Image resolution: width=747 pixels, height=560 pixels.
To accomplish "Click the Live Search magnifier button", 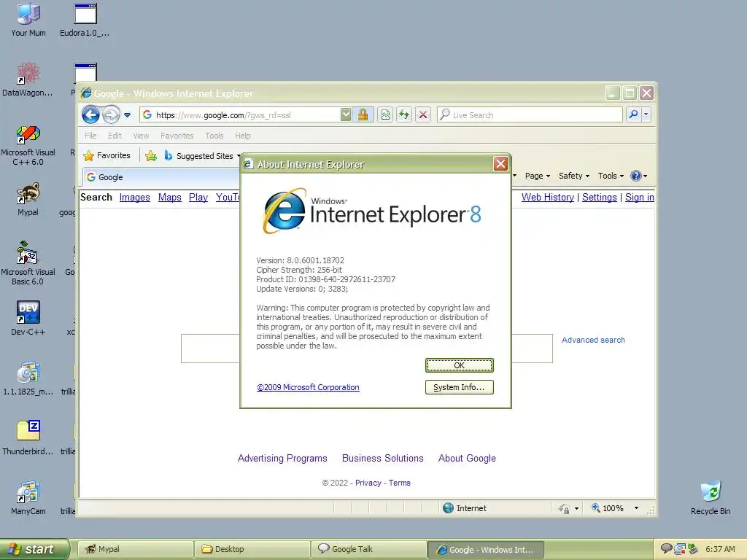I will tap(633, 114).
